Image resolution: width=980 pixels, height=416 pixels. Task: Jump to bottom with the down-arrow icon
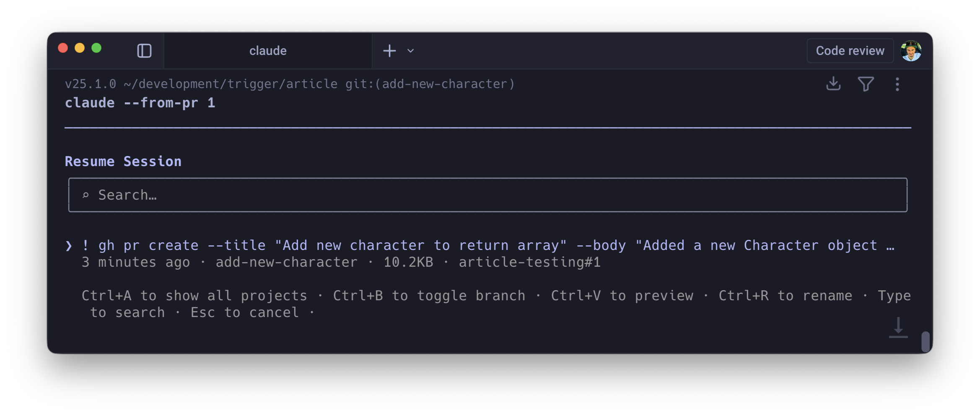click(x=898, y=328)
